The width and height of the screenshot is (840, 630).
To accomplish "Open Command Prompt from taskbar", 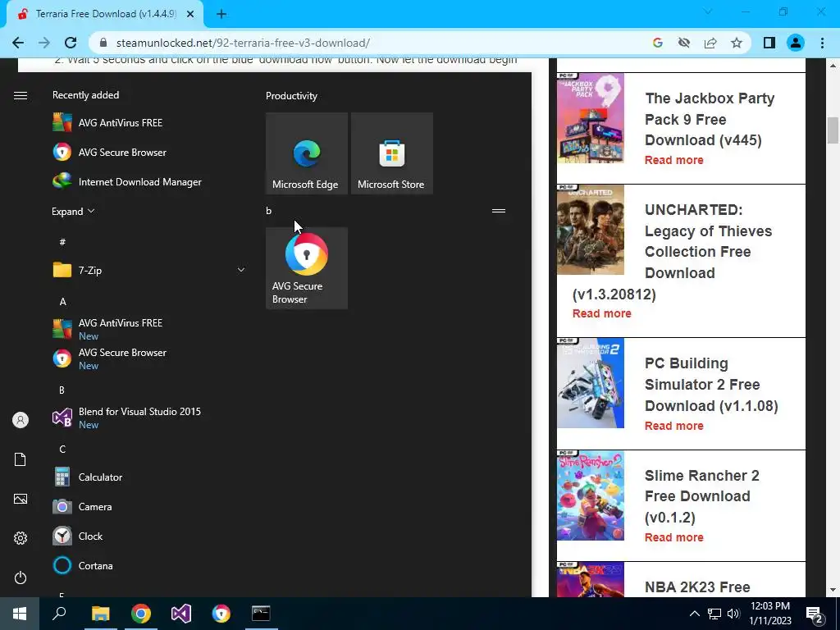I will point(261,614).
